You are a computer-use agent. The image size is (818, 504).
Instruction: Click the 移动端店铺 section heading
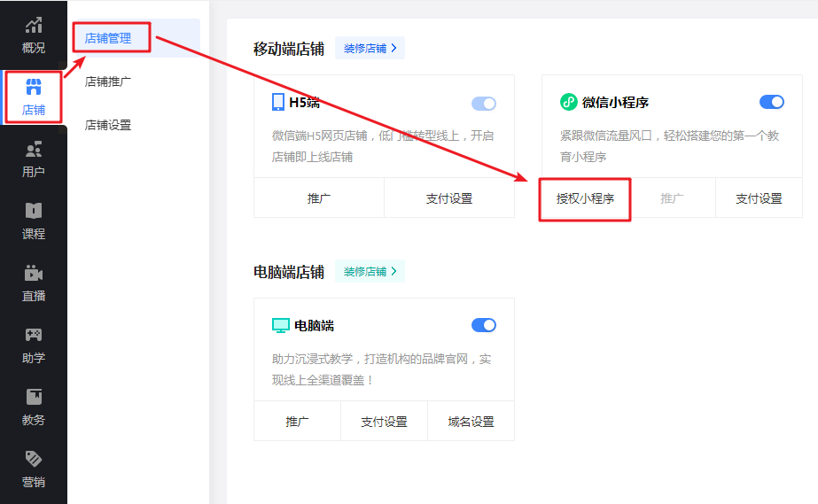289,49
